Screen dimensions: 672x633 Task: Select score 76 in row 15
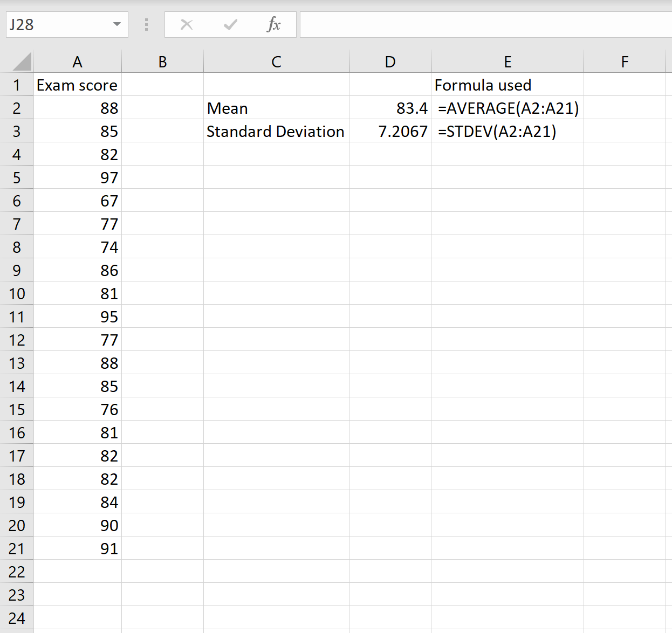78,410
